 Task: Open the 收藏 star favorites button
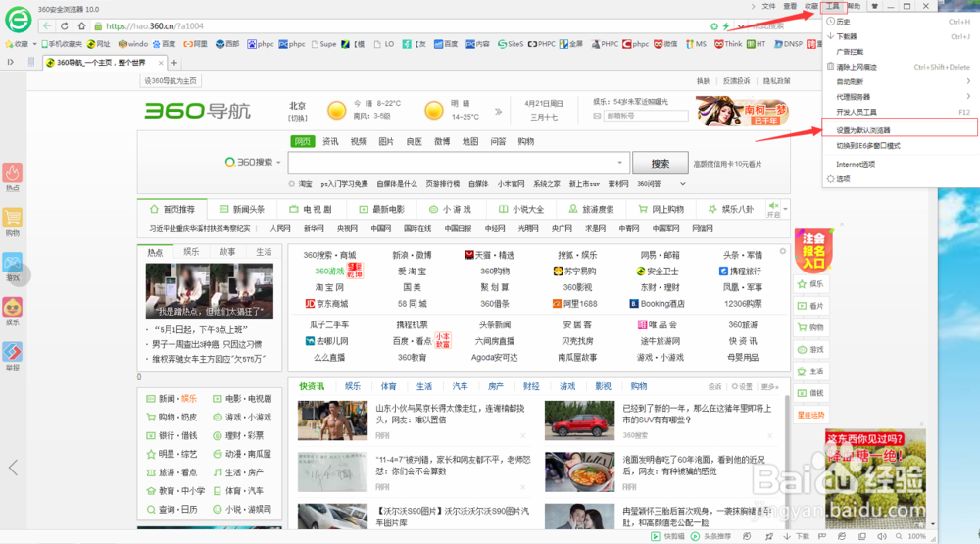tap(17, 44)
